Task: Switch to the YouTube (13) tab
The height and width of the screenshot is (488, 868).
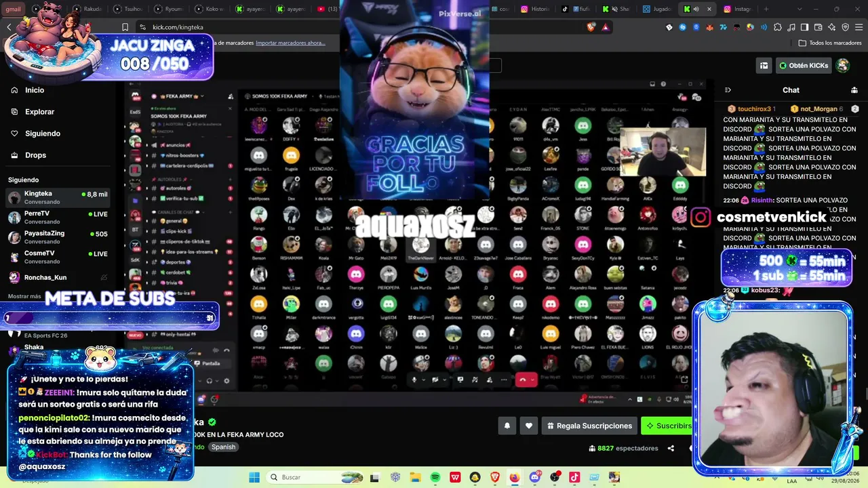Action: point(328,9)
